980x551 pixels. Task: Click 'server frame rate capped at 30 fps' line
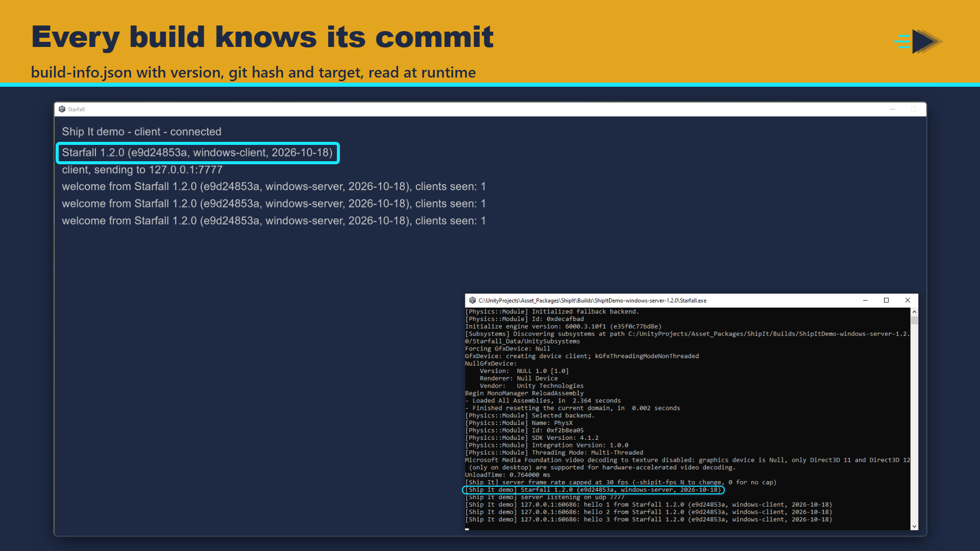click(621, 482)
